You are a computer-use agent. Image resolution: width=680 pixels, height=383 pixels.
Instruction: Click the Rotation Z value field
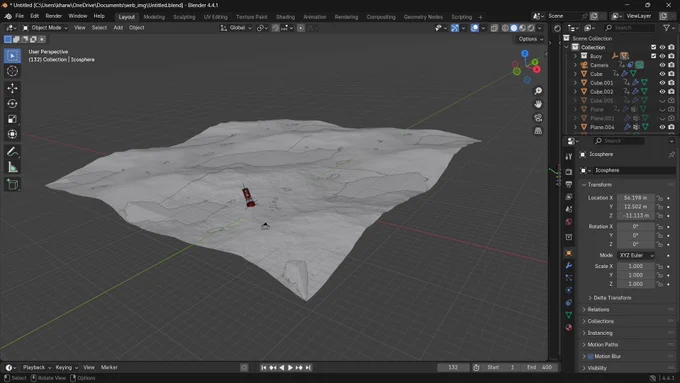(x=636, y=244)
